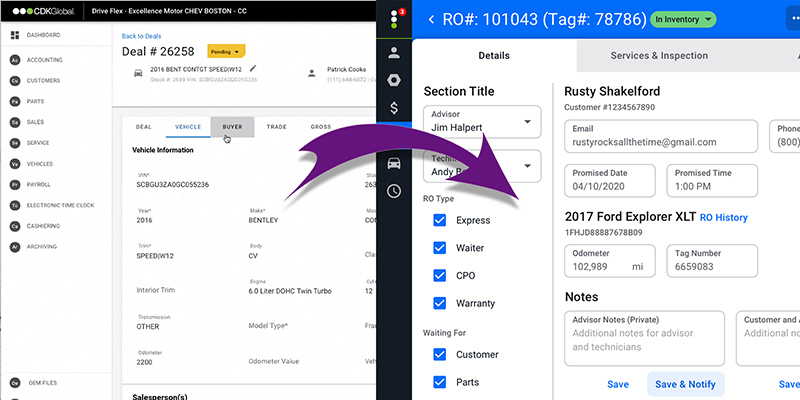Screen dimensions: 800x400
Task: Open the Pending deal status dropdown
Action: (226, 50)
